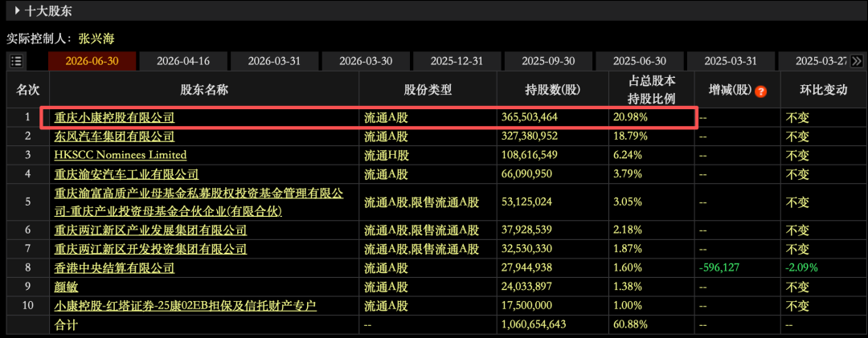Open 东风汽车集团有限公司 link
Screen dimensions: 868x338
[114, 136]
